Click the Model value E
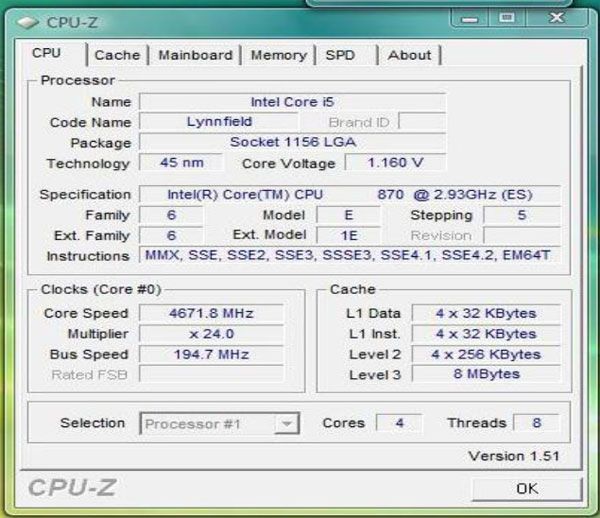 [x=349, y=215]
